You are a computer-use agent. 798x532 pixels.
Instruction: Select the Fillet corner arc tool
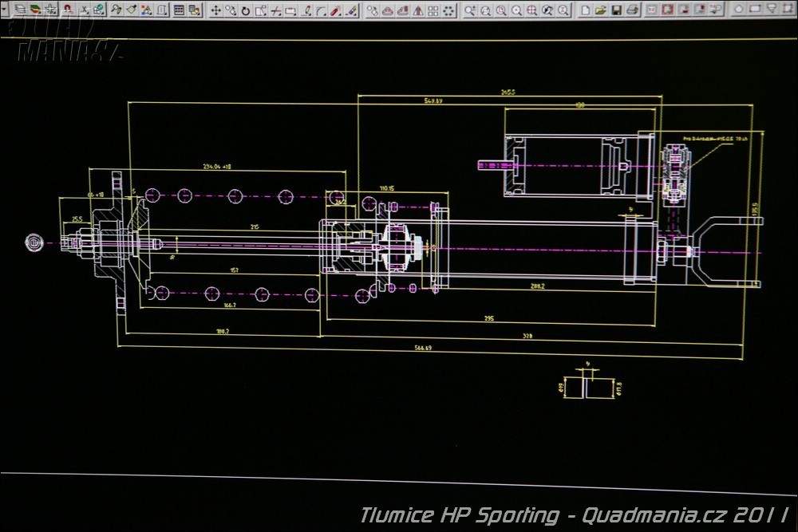click(321, 10)
